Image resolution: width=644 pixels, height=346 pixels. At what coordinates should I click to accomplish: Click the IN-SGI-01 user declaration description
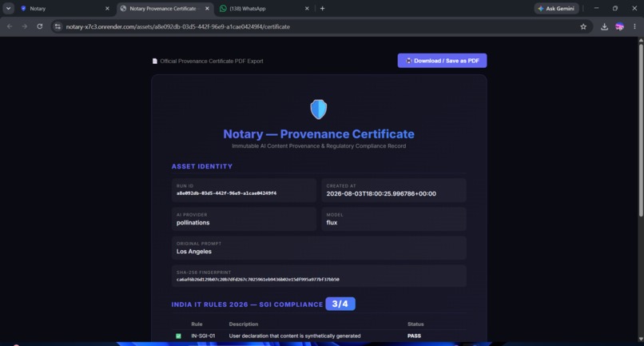click(295, 336)
